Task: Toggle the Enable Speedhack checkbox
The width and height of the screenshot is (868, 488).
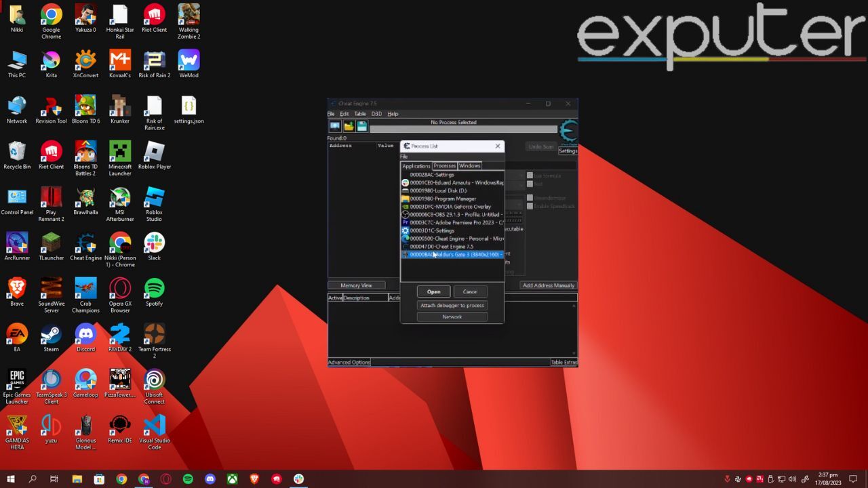Action: pos(530,206)
